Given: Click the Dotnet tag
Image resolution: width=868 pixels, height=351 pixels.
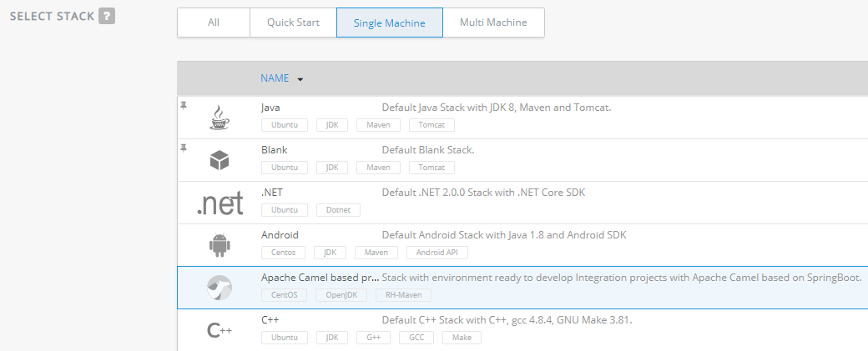Looking at the screenshot, I should 338,210.
